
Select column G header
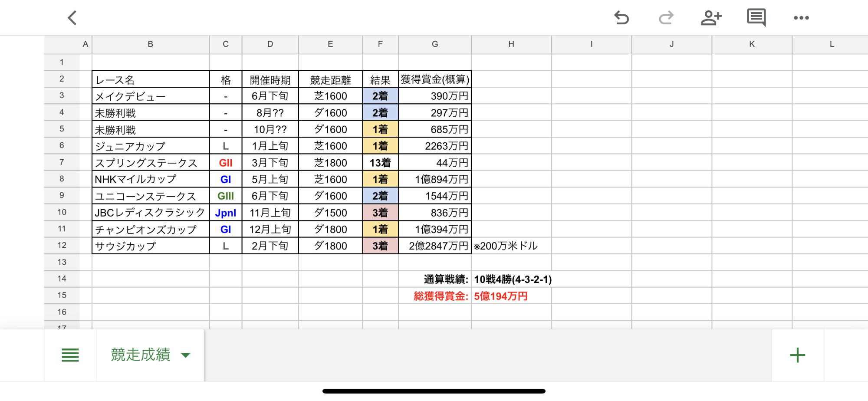click(435, 44)
